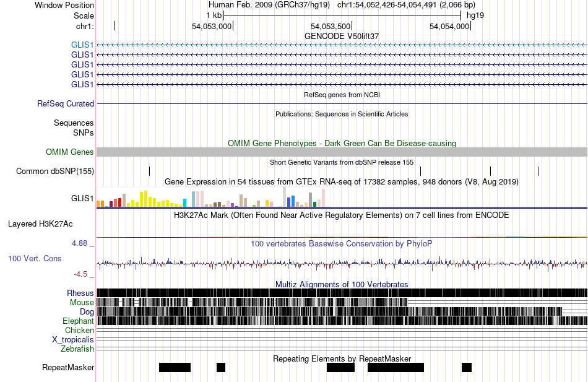Open the RefSeq genes from NCBI title
The height and width of the screenshot is (382, 588).
(x=342, y=95)
